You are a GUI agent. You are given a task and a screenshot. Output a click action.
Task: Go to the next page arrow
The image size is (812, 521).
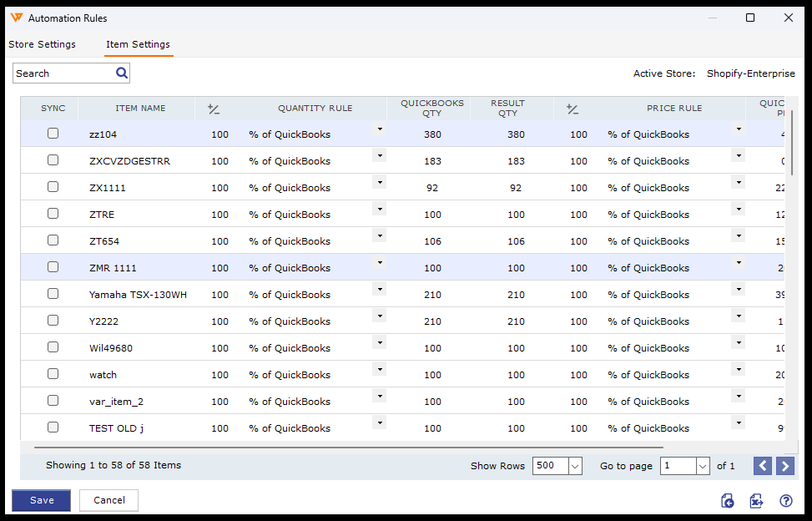(x=784, y=466)
